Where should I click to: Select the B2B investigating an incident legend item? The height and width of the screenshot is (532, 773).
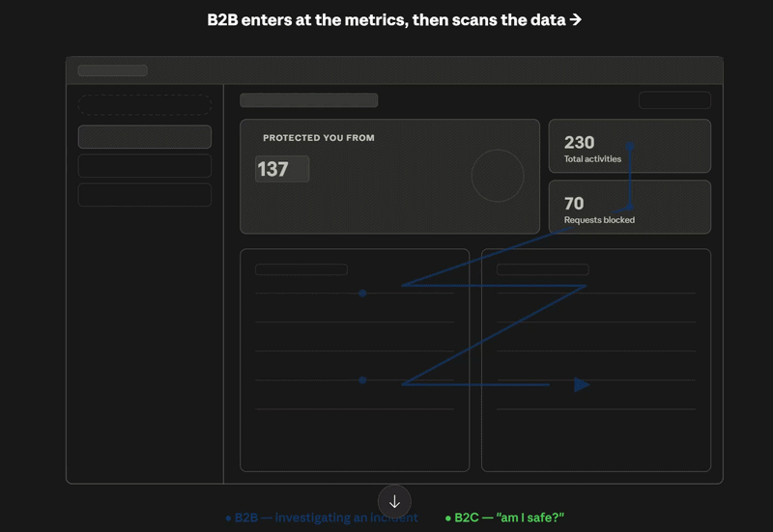pos(322,518)
